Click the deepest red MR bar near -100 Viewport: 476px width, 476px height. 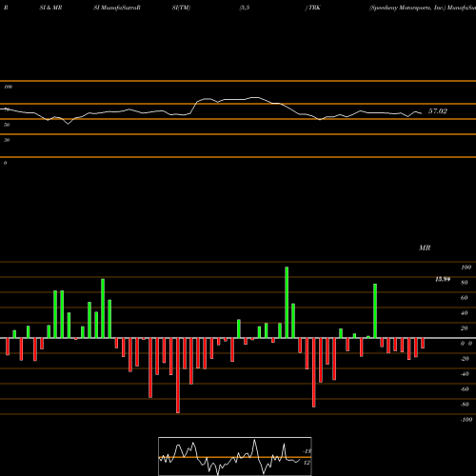click(x=178, y=375)
